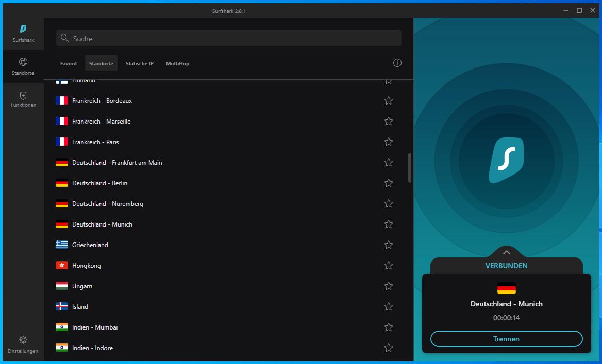Viewport: 602px width, 364px height.
Task: Click the Suche search field
Action: [229, 38]
